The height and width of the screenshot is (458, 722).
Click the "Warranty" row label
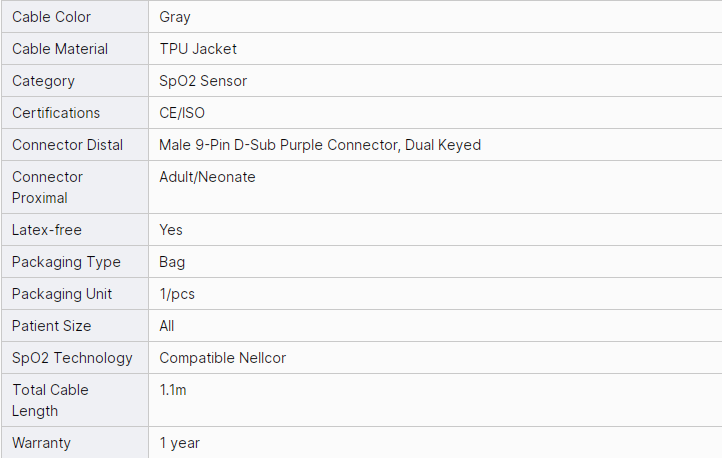click(x=41, y=442)
